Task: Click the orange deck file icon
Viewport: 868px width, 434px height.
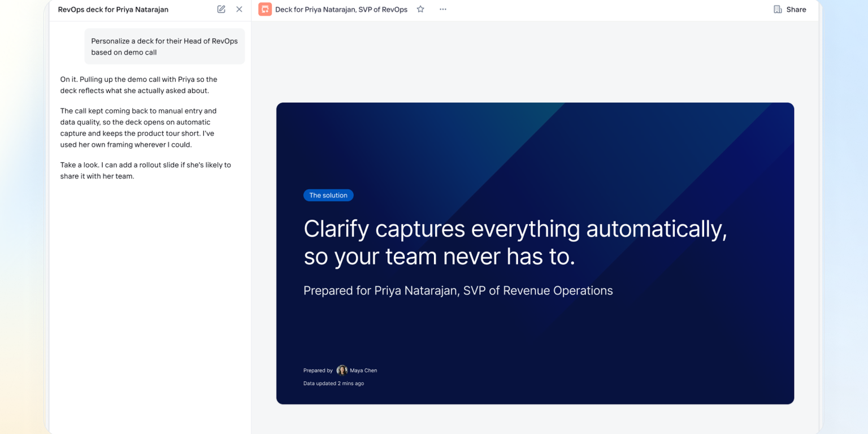Action: coord(265,9)
